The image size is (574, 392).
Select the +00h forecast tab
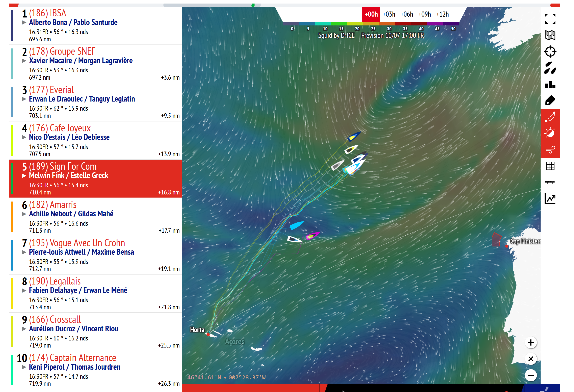coord(371,14)
